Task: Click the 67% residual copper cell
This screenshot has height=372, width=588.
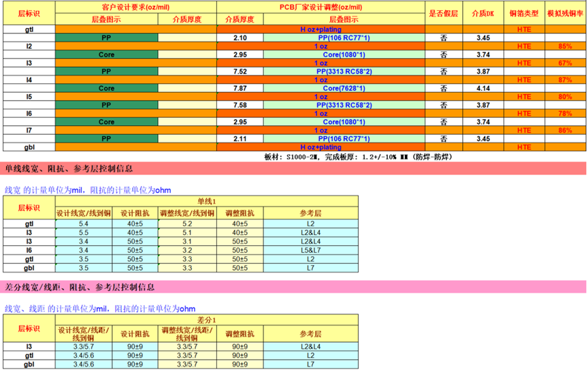Action: [x=565, y=63]
